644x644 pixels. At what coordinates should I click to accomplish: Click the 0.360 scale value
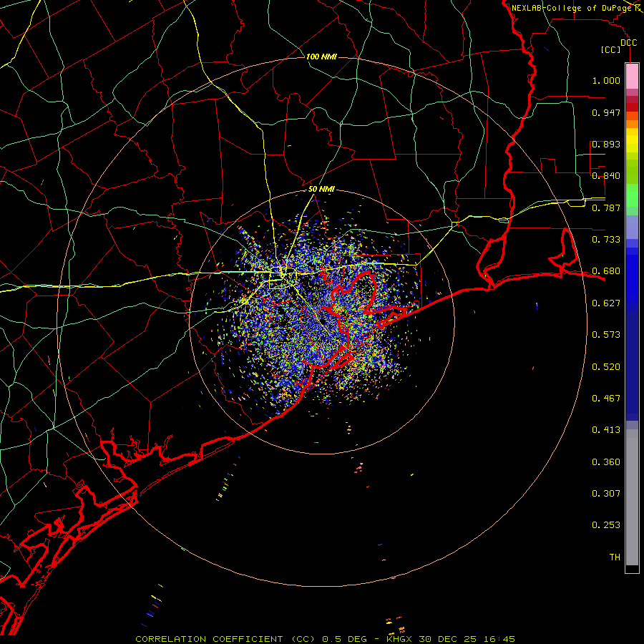(606, 462)
